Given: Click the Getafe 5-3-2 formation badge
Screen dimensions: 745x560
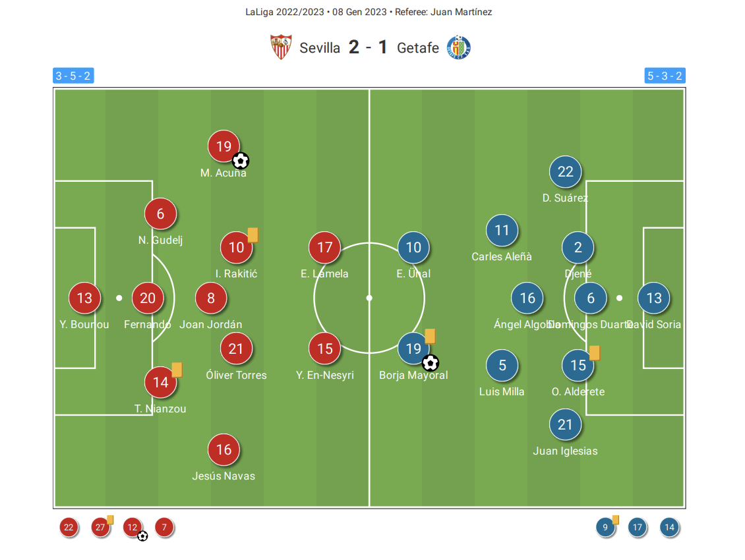Looking at the screenshot, I should pos(665,76).
